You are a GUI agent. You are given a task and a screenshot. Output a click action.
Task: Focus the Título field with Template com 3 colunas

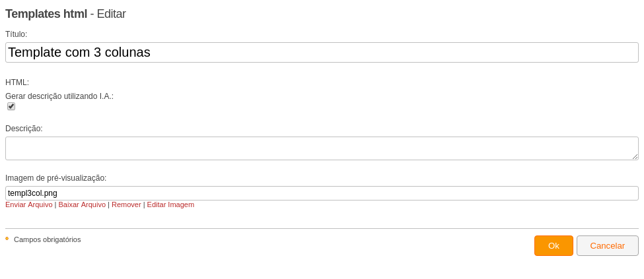click(x=322, y=53)
